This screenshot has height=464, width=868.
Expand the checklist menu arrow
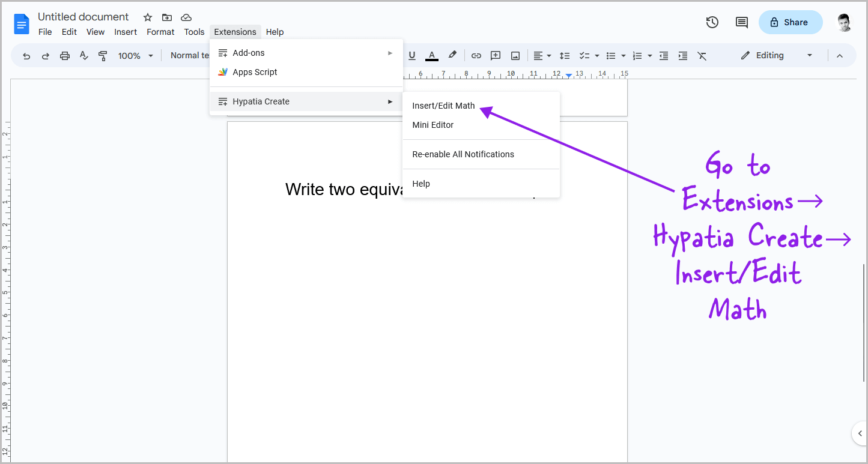click(x=597, y=56)
